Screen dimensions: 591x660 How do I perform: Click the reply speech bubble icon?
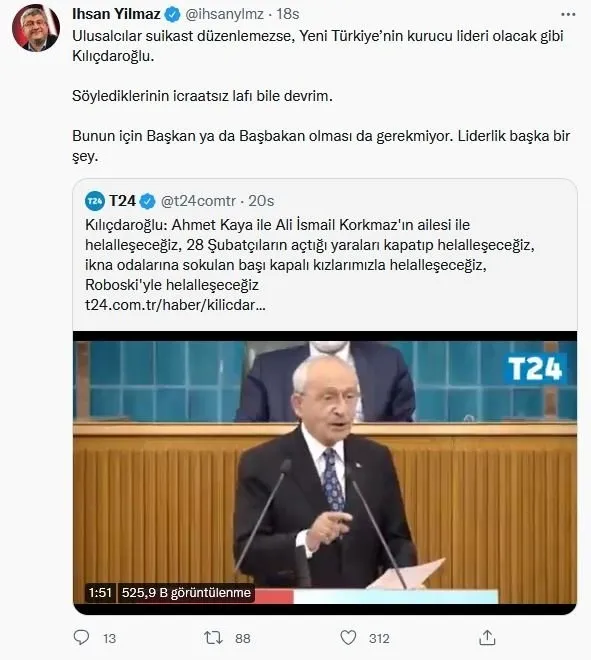(81, 637)
